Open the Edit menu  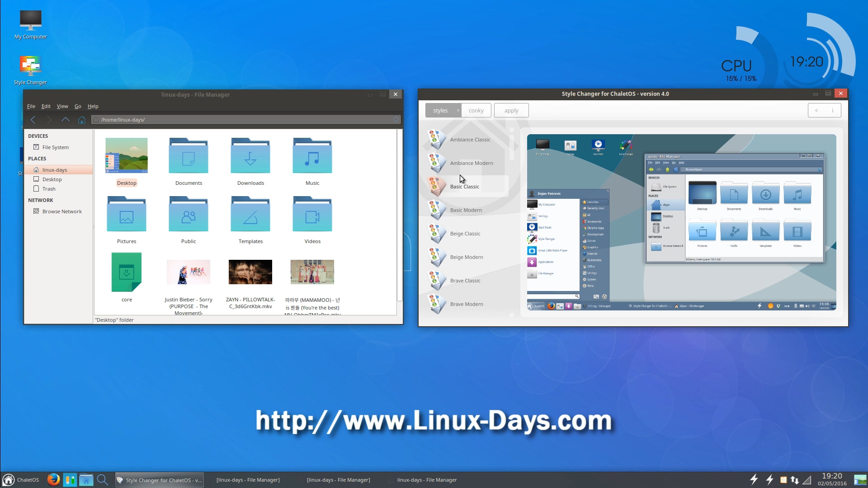click(x=46, y=106)
